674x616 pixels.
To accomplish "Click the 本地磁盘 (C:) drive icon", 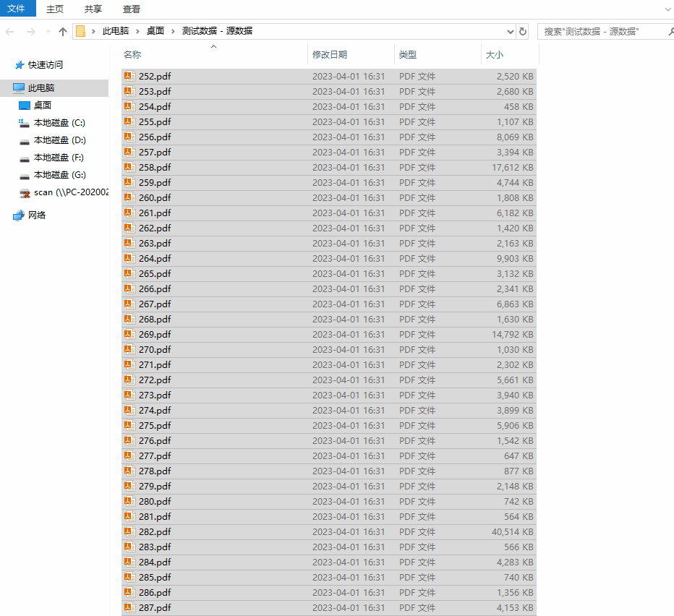I will coord(25,123).
